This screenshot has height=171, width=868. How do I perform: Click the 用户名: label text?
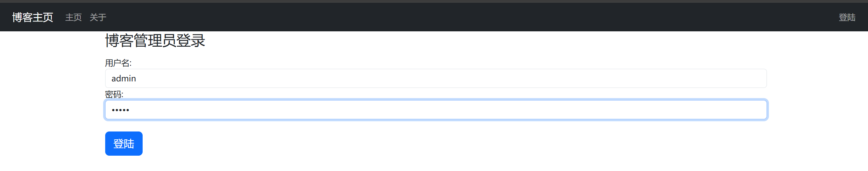[118, 63]
